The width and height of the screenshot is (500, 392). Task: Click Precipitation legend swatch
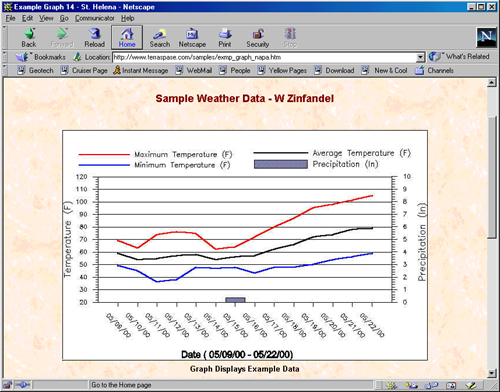click(x=281, y=164)
